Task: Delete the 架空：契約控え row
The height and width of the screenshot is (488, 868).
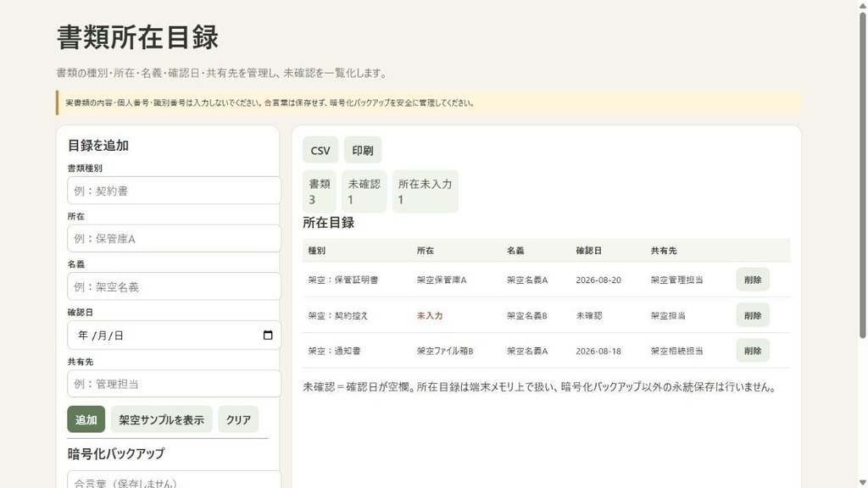Action: click(x=753, y=315)
